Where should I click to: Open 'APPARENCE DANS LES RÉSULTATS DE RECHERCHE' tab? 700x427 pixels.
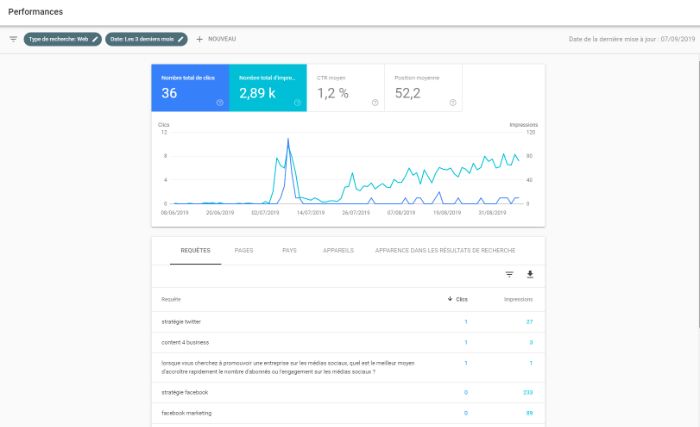[x=445, y=251]
